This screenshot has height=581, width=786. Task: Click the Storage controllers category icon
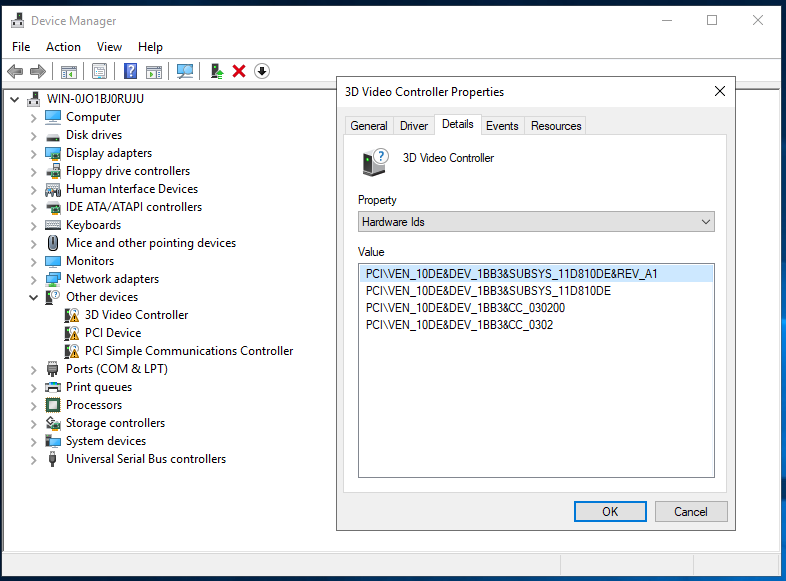[53, 423]
